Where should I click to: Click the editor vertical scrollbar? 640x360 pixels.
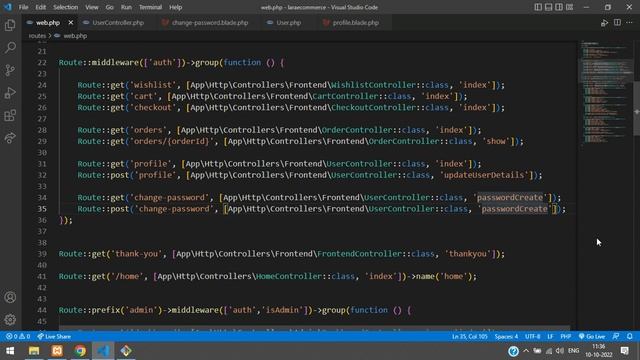tap(636, 109)
